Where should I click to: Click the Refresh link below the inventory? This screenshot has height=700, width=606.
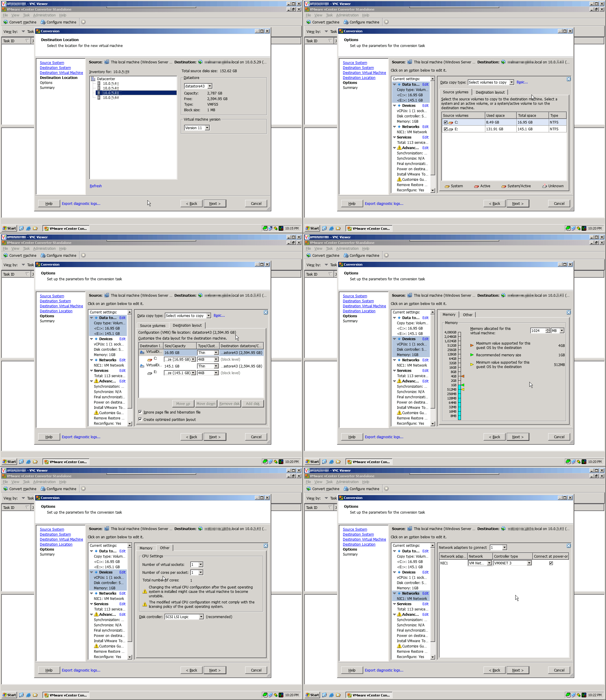pos(96,185)
